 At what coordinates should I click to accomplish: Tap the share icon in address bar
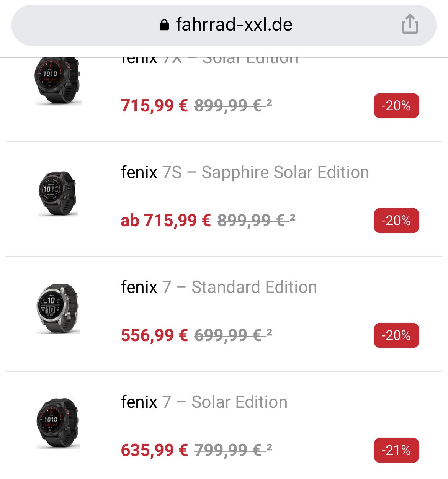(410, 24)
